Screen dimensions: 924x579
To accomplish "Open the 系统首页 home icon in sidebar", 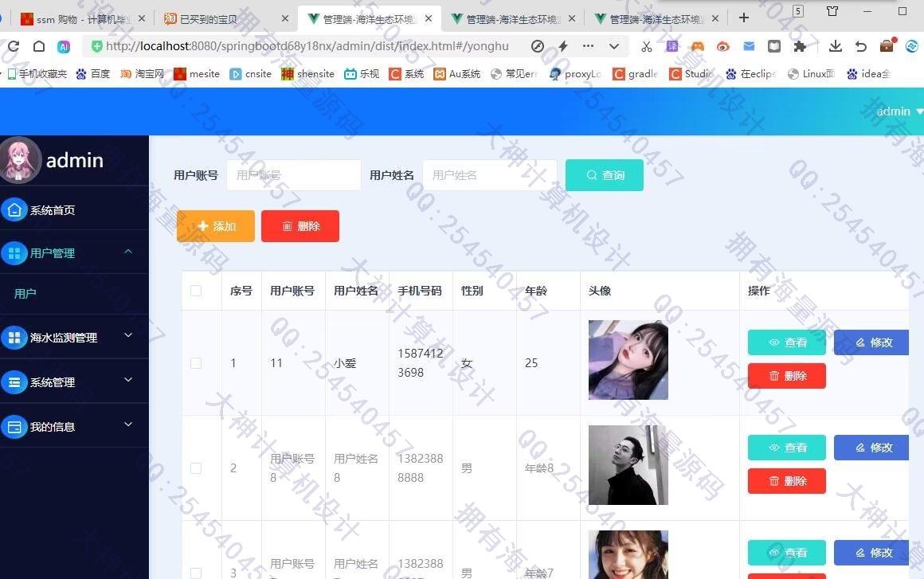I will [14, 209].
